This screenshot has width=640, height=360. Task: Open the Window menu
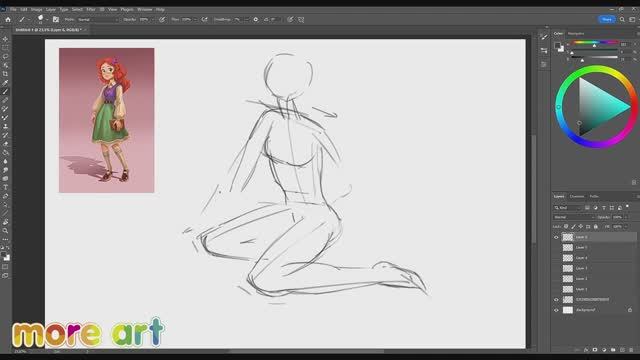click(x=144, y=9)
